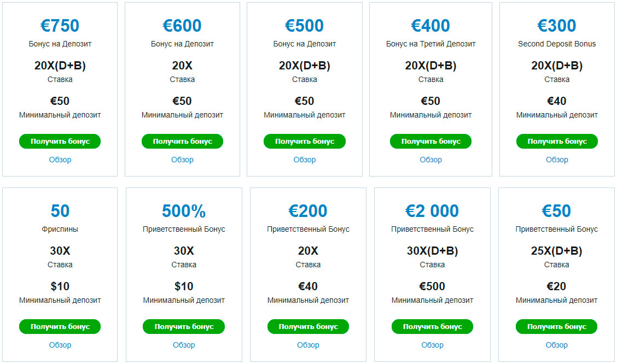
Task: Claim the 500% Приветственный Бонус
Action: 184,327
